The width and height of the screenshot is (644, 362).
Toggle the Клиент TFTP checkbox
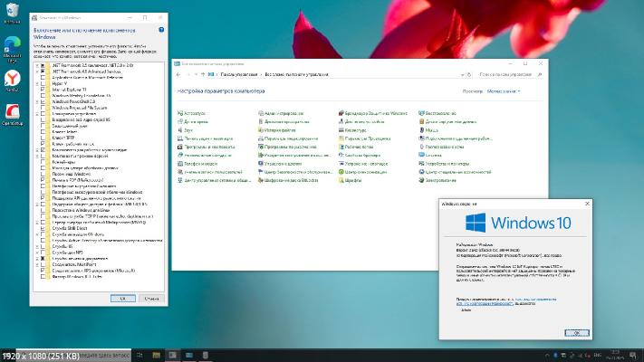tap(43, 138)
